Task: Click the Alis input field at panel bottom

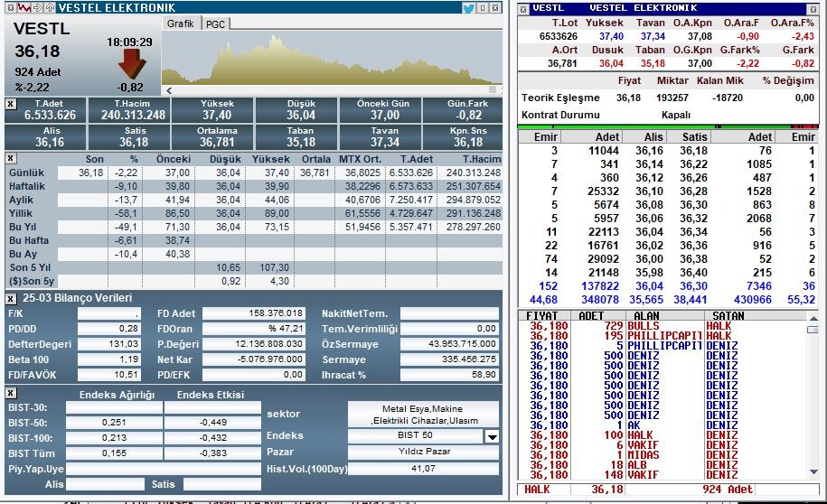Action: pos(105,484)
